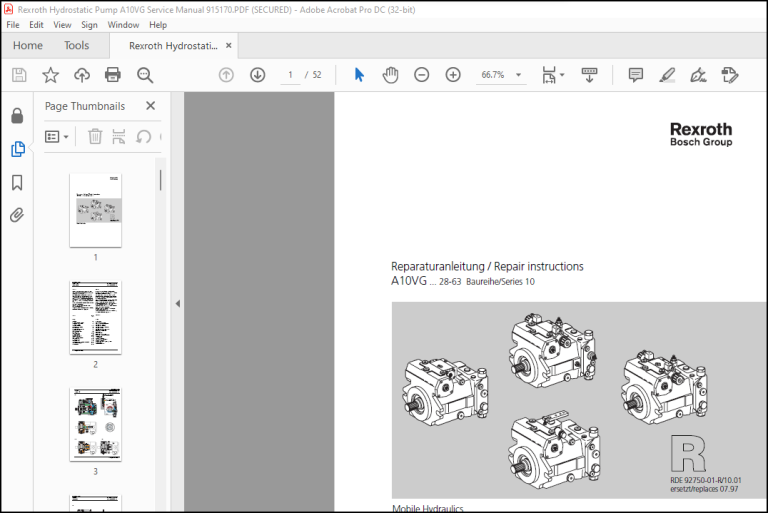Activate the Selection arrow tool

(359, 75)
